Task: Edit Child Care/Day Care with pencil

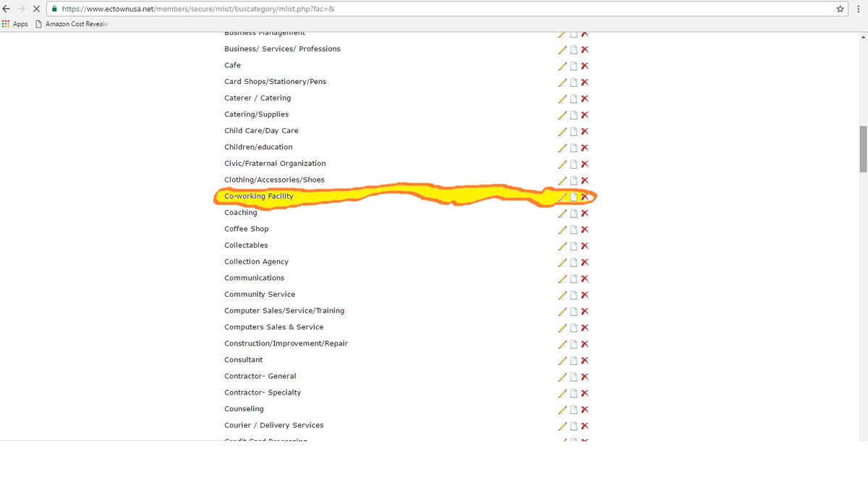Action: pos(562,131)
